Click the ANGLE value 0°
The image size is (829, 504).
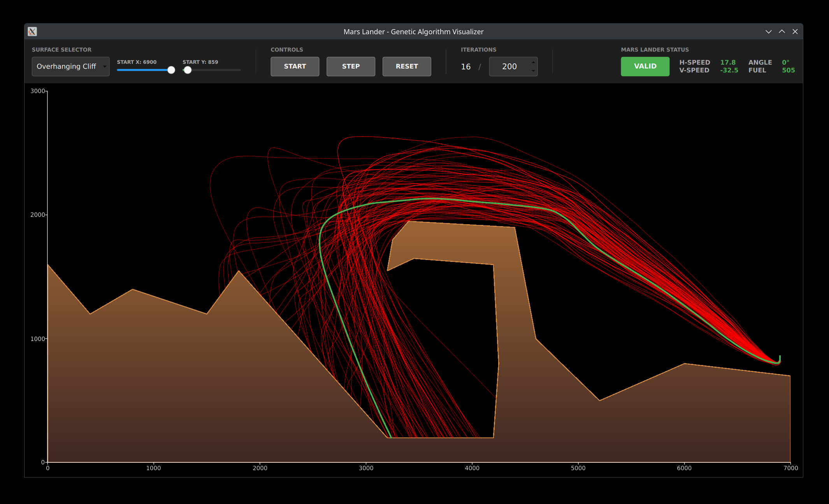coord(785,62)
